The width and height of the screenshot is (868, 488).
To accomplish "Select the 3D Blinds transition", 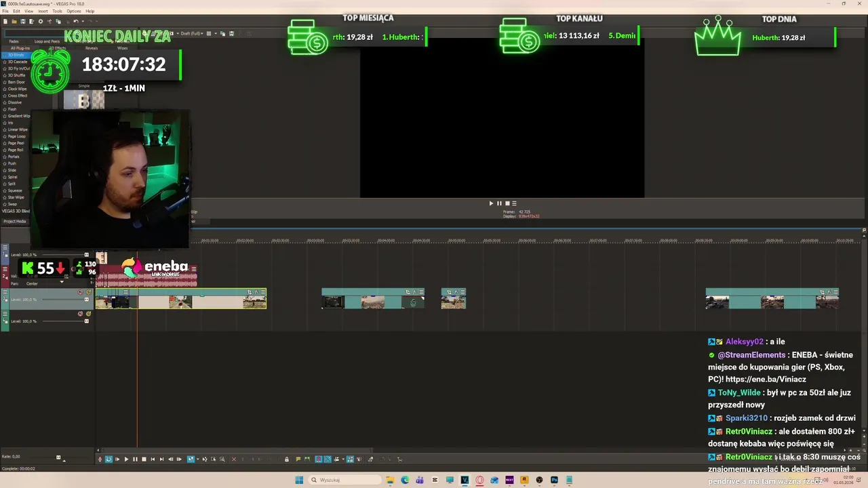I will [x=15, y=55].
